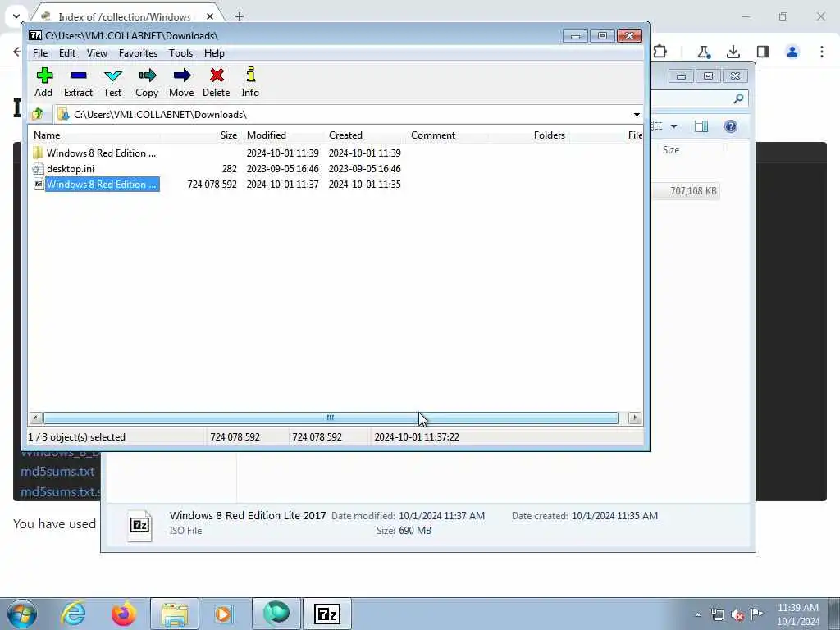Switch to the 7-Zip taskbar button
This screenshot has width=840, height=630.
(327, 614)
